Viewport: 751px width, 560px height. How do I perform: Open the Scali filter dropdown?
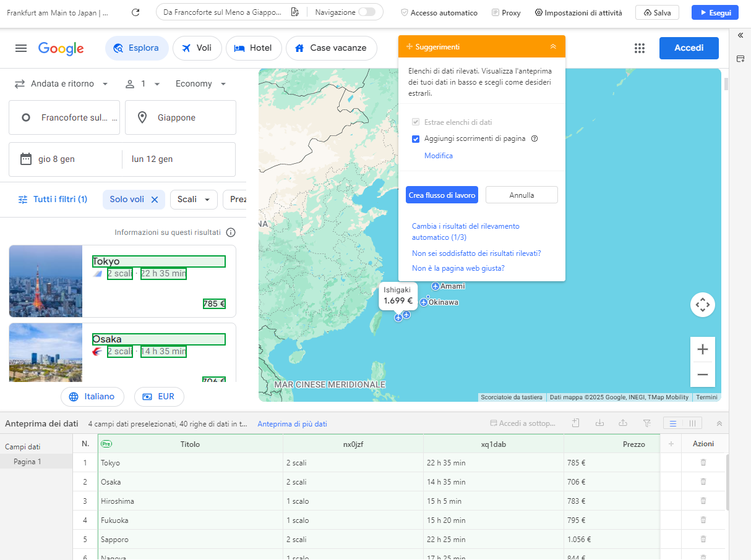pos(194,199)
